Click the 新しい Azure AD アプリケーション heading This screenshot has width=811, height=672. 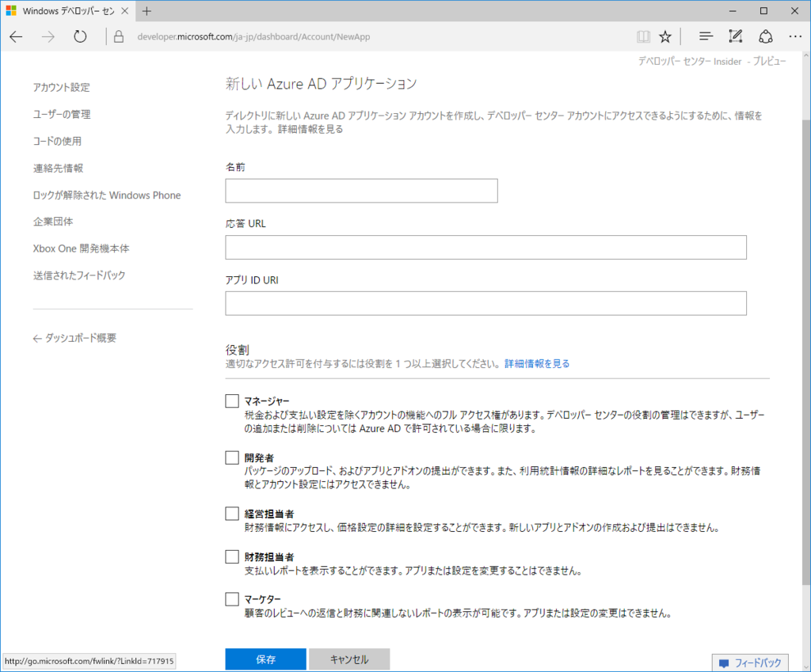322,84
